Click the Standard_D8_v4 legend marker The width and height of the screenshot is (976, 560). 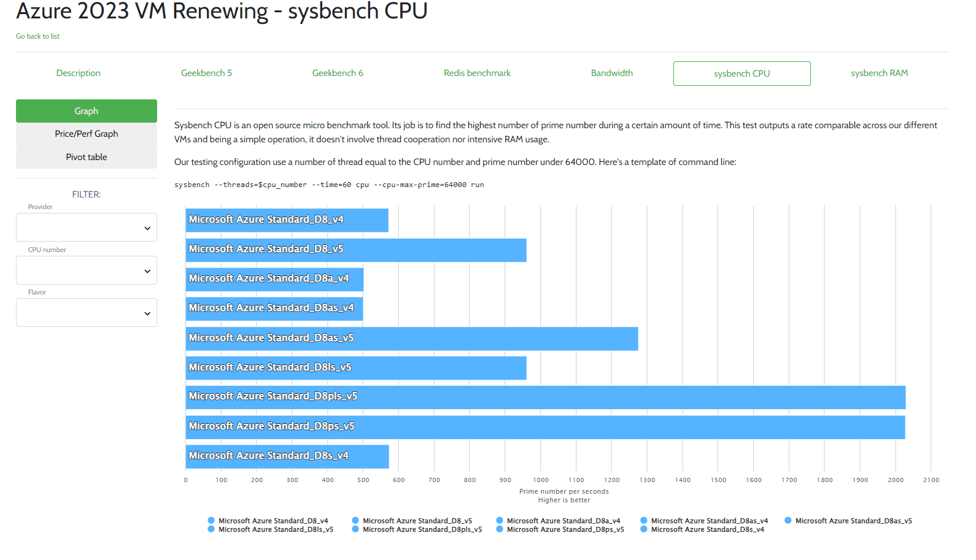pyautogui.click(x=211, y=520)
